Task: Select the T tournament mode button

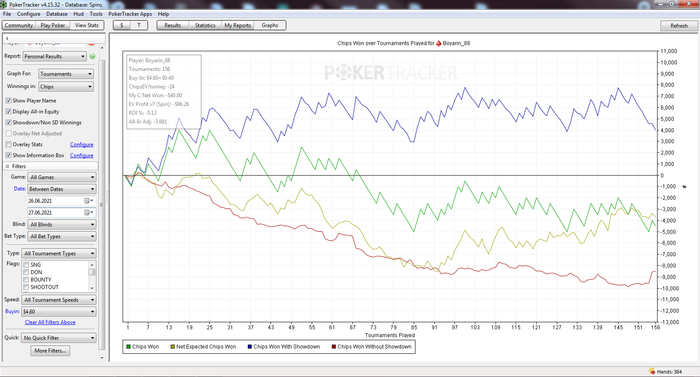Action: (x=139, y=25)
